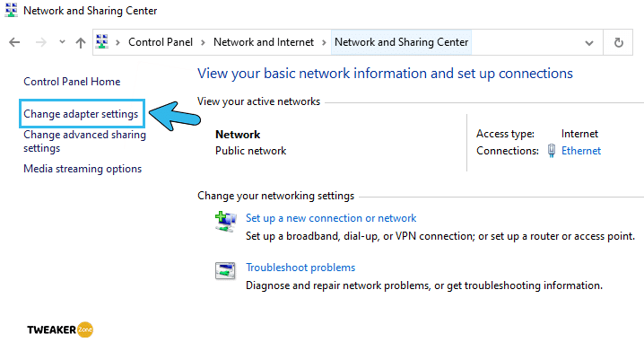Click the Troubleshoot problems icon
Viewport: 644px width, 360px height.
tap(225, 271)
